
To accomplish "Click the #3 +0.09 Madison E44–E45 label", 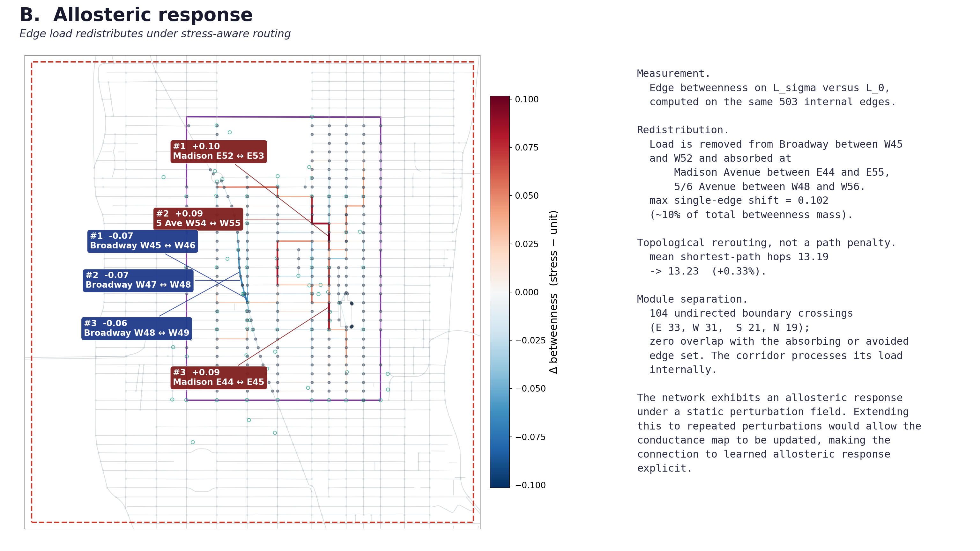I will (219, 377).
